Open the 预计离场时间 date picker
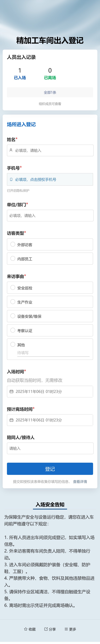Image resolution: width=100 pixels, height=644 pixels. (50, 420)
